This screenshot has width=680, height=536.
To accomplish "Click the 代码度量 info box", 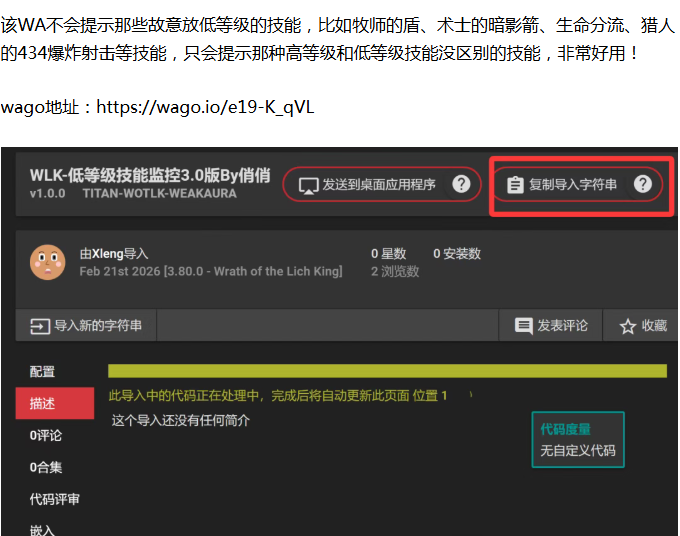I will pyautogui.click(x=578, y=440).
